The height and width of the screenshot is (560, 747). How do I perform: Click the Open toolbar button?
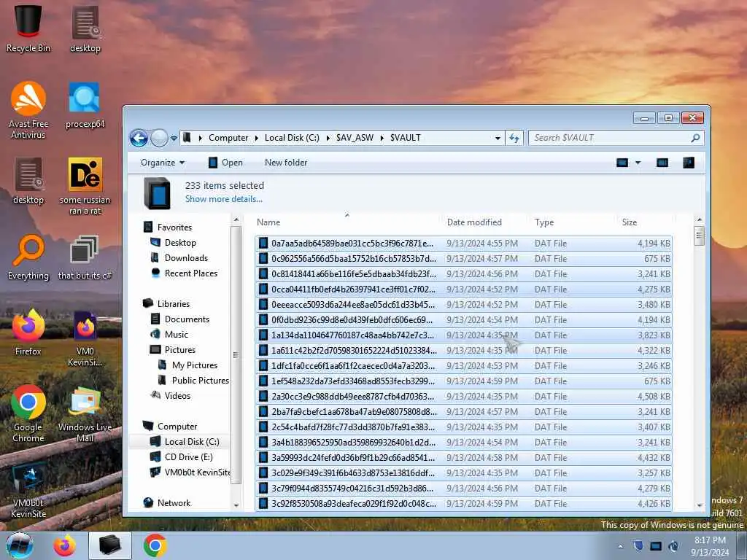[226, 163]
